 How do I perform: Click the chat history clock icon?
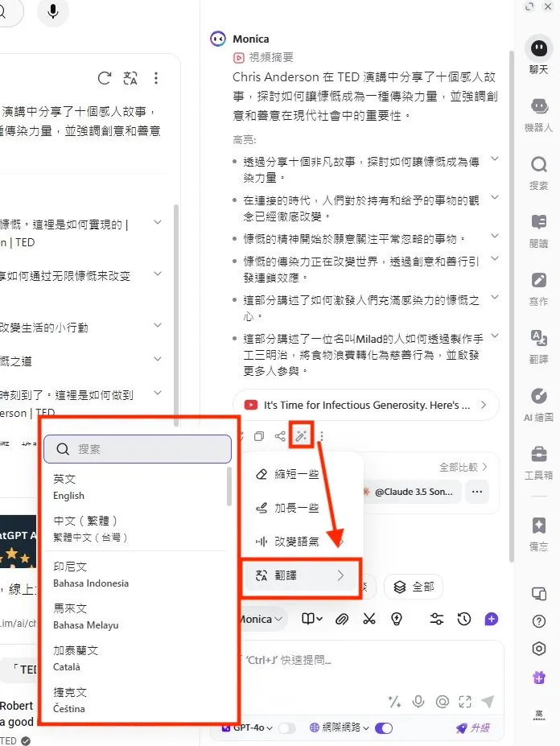464,619
